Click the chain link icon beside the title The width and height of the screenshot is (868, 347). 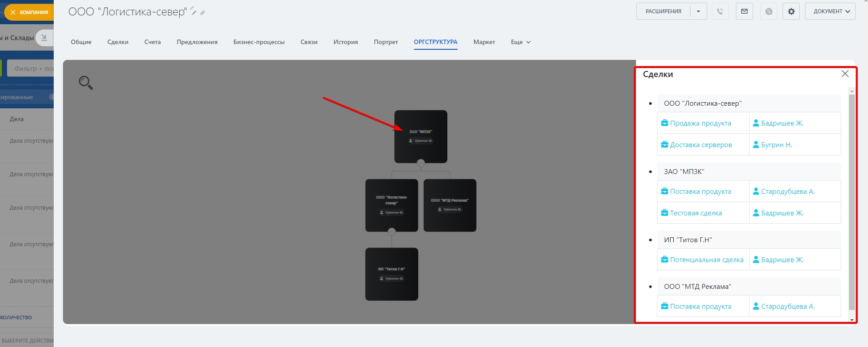click(203, 13)
